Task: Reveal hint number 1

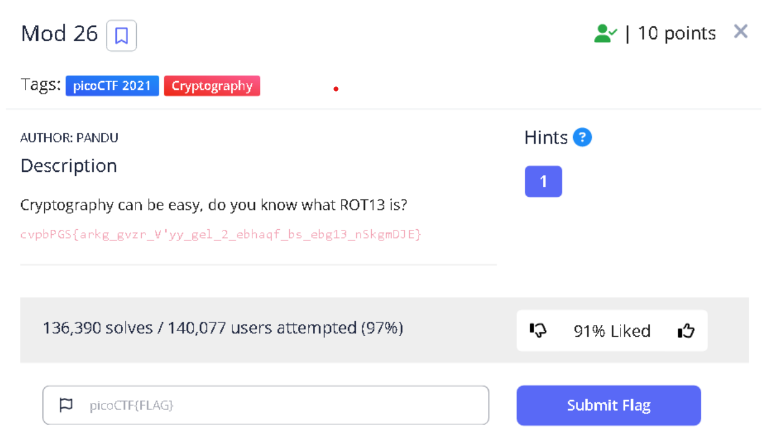Action: coord(543,181)
